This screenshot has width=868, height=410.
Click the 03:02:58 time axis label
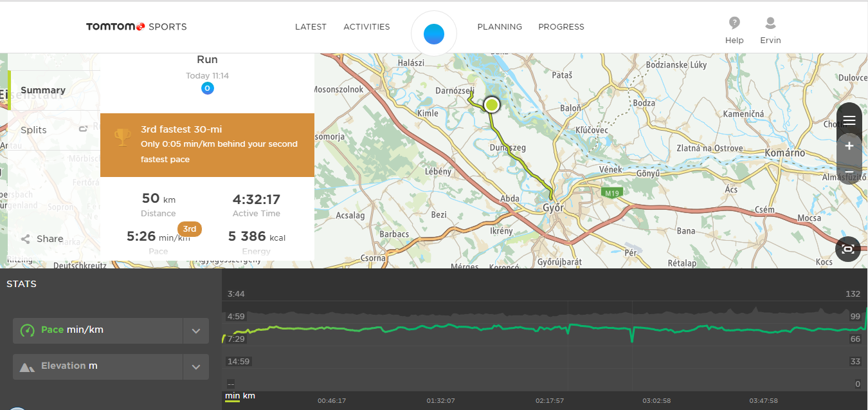[656, 400]
